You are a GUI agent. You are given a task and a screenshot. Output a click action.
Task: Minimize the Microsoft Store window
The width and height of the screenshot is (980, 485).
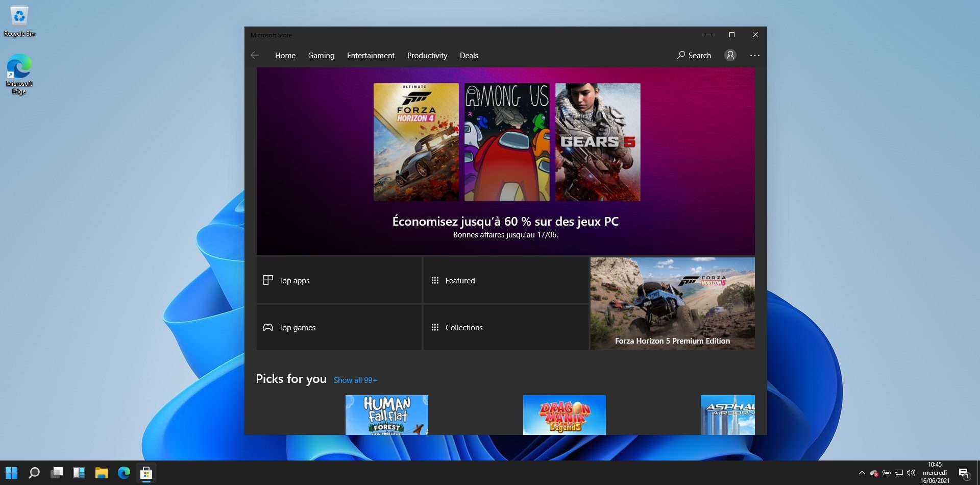point(708,35)
